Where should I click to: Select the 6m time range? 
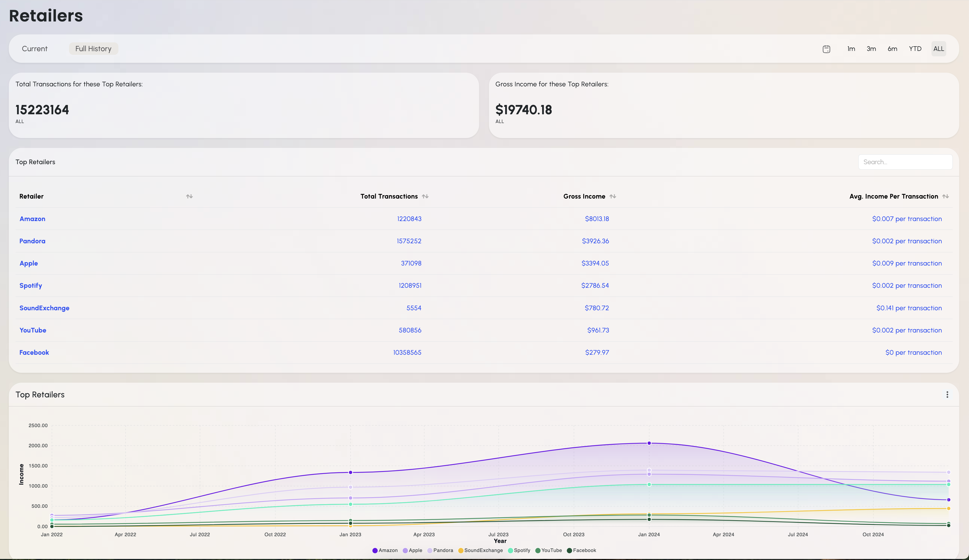[x=892, y=49]
